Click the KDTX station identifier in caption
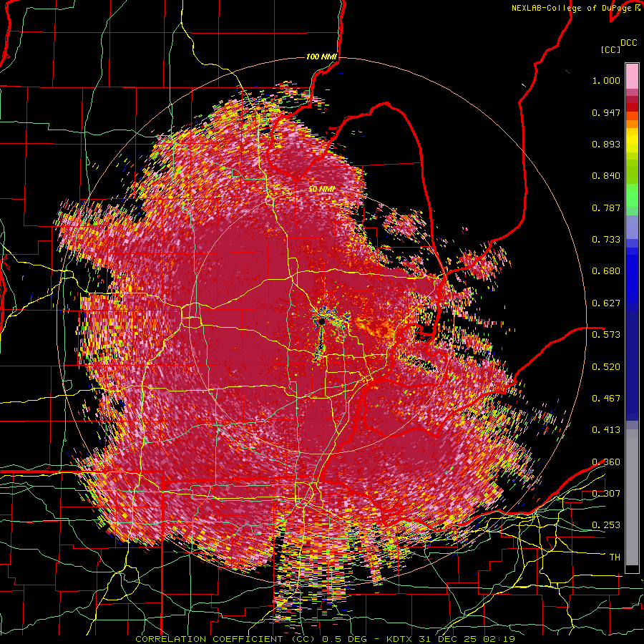This screenshot has width=644, height=644. [401, 639]
